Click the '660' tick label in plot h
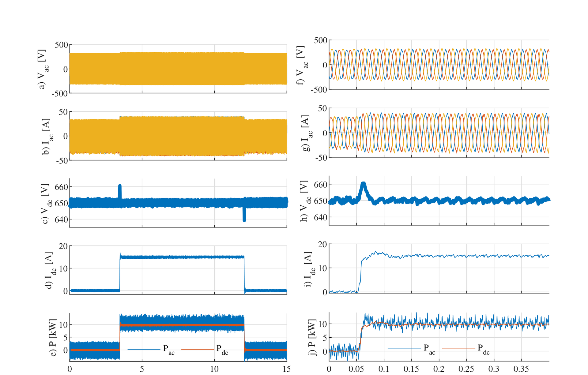This screenshot has width=588, height=375. click(x=321, y=185)
